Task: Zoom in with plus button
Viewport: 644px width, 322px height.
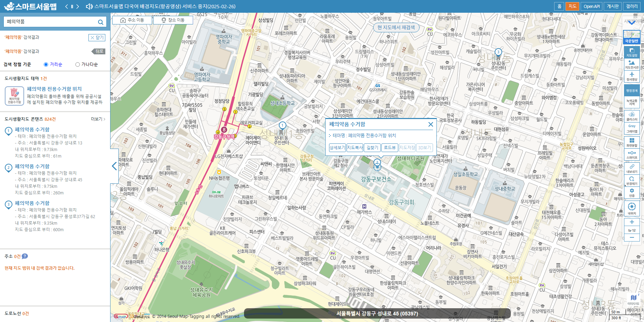Action: pos(632,222)
